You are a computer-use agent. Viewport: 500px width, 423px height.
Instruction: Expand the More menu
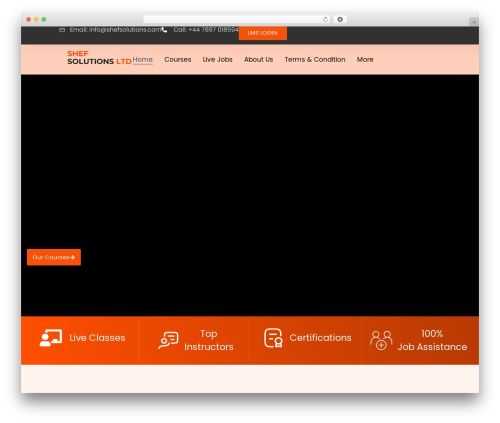coord(365,60)
